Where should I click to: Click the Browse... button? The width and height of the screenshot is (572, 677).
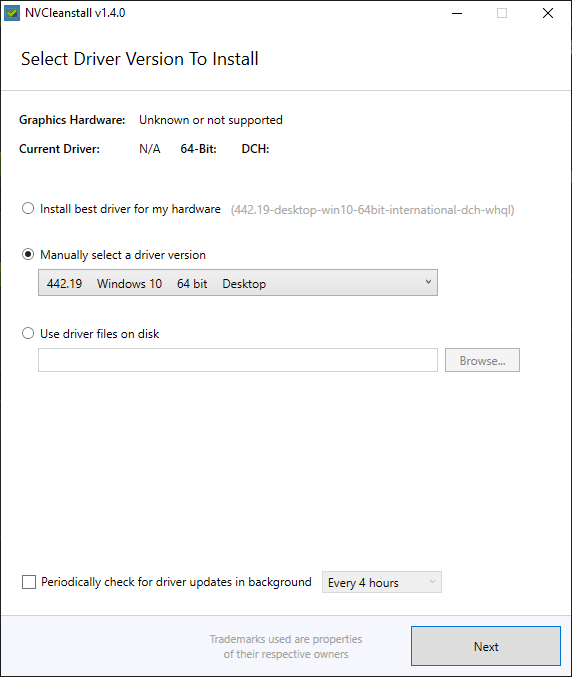[482, 360]
